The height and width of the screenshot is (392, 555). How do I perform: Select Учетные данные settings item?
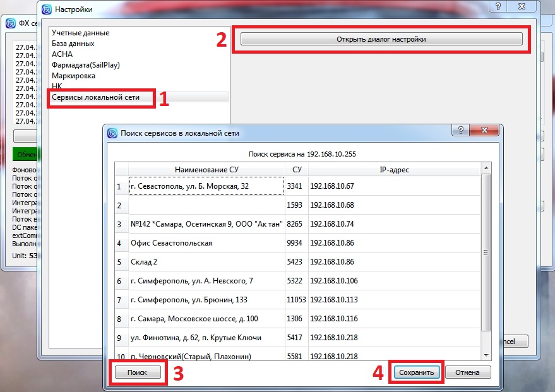tap(80, 33)
